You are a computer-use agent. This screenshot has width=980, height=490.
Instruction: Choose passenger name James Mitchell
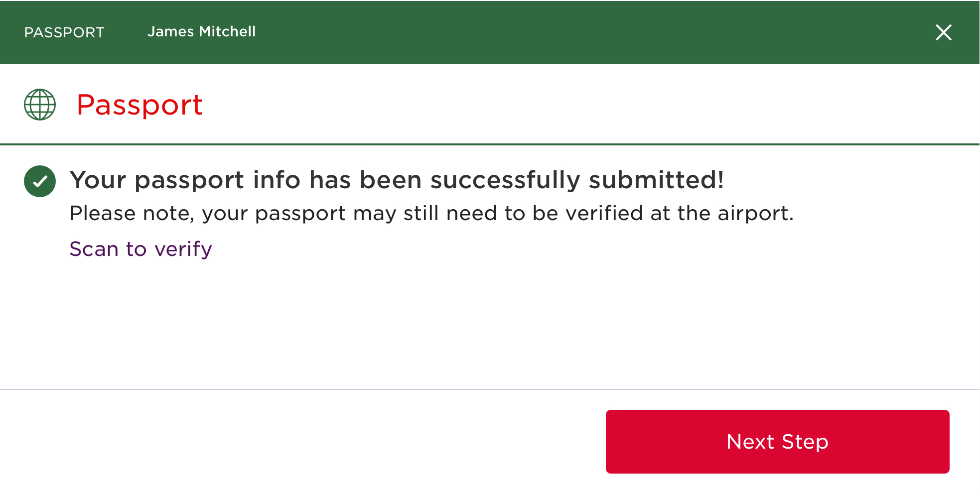[201, 31]
